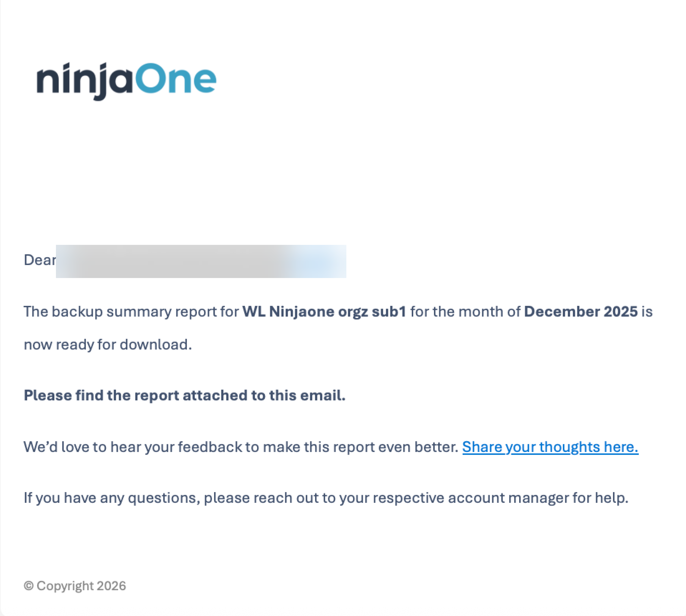Click the word "is" after December 2025
This screenshot has height=616, width=686.
click(x=647, y=312)
